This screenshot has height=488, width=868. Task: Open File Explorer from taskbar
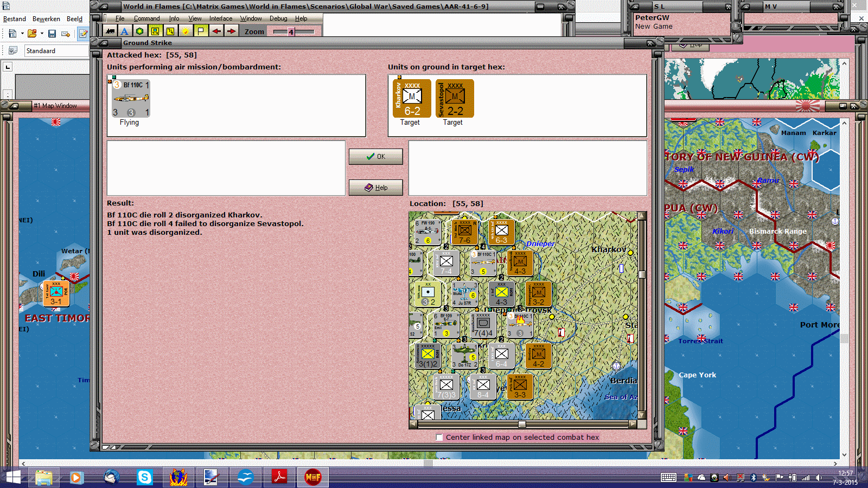coord(44,478)
